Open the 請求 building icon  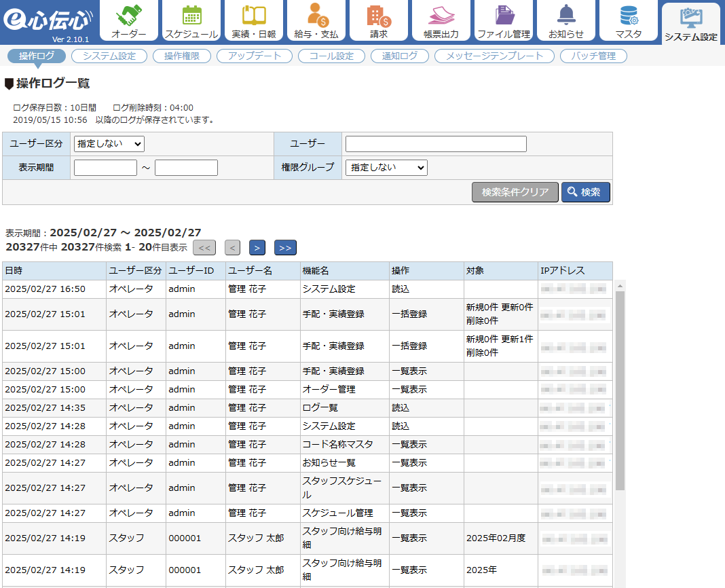[379, 21]
